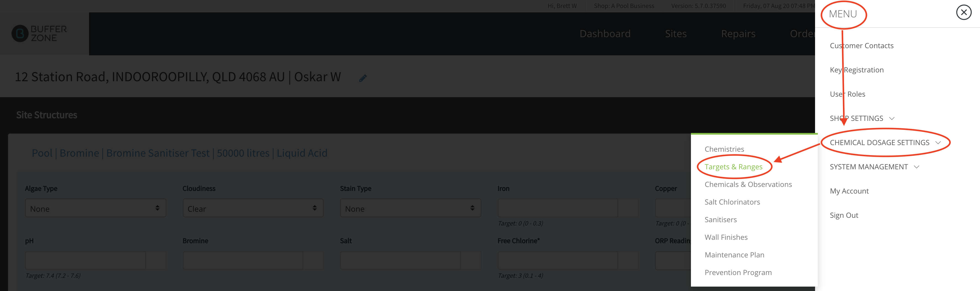Open Chemistries in the submenu
This screenshot has width=980, height=291.
724,149
